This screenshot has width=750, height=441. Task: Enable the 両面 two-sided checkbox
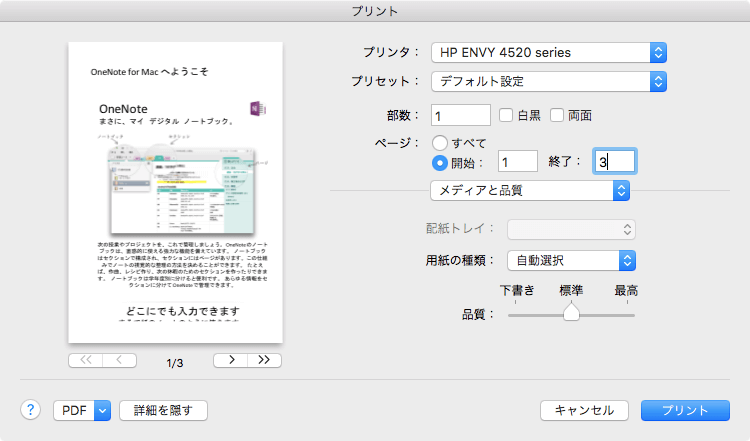click(556, 115)
